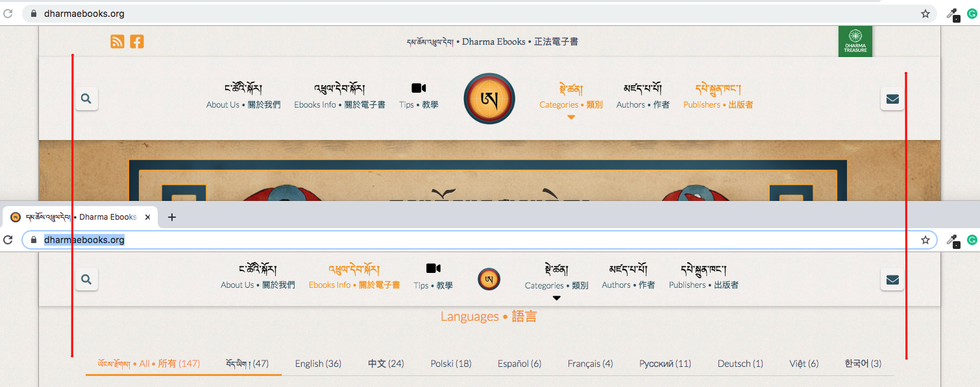Click lock icon in upper address bar
The width and height of the screenshot is (980, 387).
click(x=34, y=14)
